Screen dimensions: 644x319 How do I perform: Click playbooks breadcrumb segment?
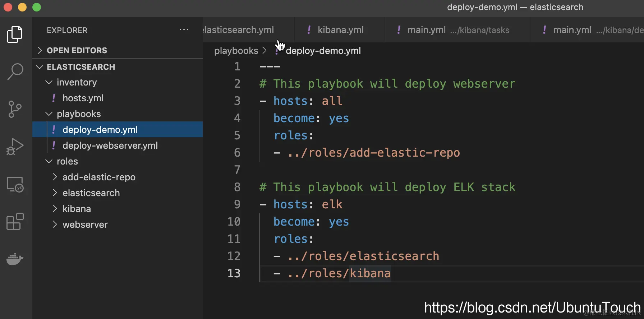click(236, 51)
